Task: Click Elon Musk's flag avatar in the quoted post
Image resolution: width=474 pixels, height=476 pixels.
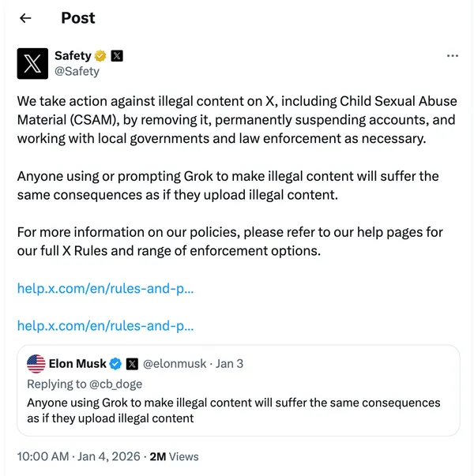Action: pyautogui.click(x=36, y=364)
